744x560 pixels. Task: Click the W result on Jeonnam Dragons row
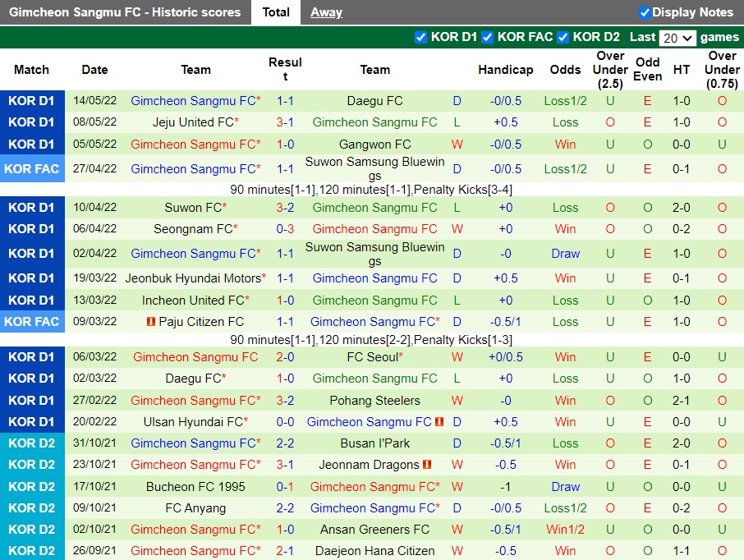coord(457,465)
